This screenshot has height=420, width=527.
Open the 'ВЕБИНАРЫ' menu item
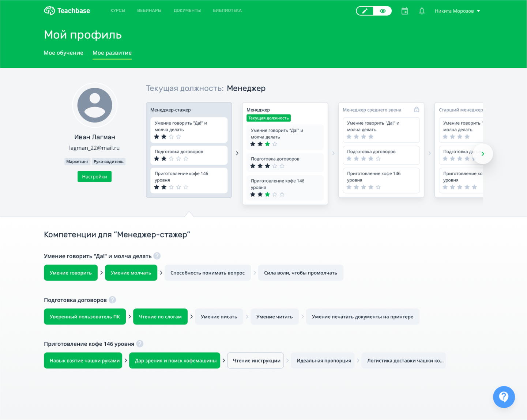click(149, 10)
